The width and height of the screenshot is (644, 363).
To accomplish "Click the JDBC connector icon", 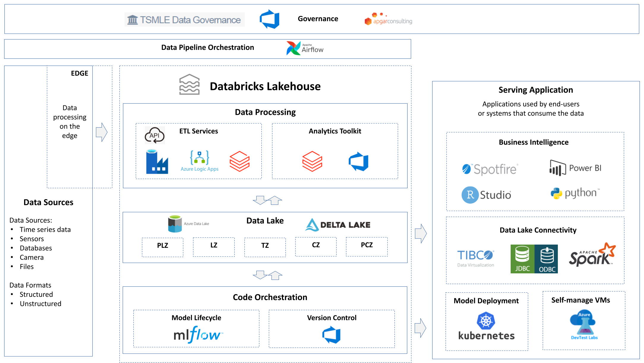I will tap(522, 259).
